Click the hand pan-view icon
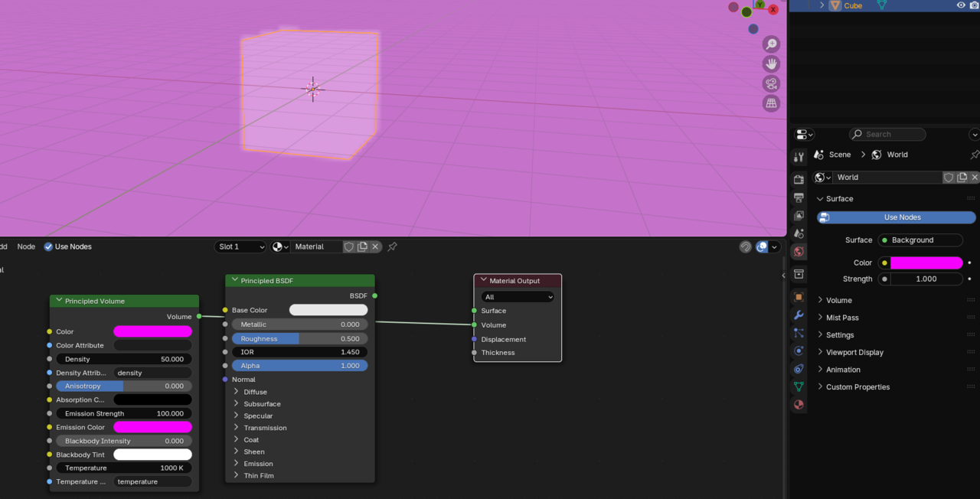Viewport: 980px width, 499px height. click(x=771, y=64)
